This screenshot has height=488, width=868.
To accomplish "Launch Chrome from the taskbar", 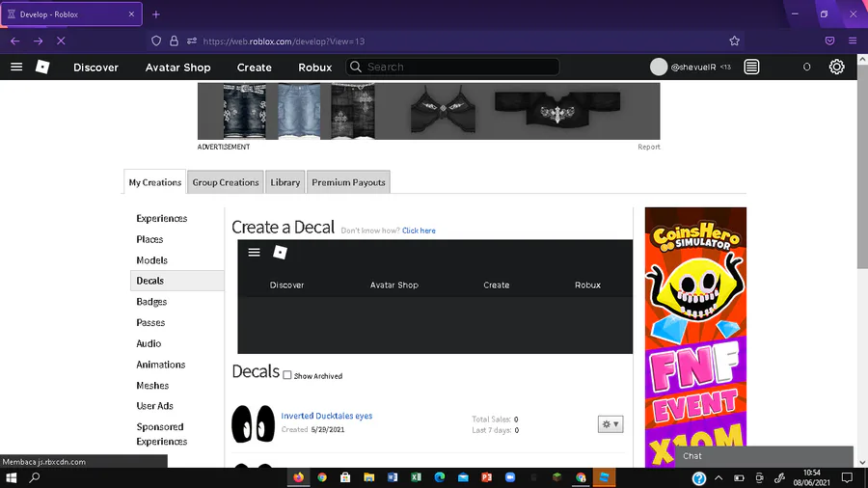I will (x=322, y=477).
